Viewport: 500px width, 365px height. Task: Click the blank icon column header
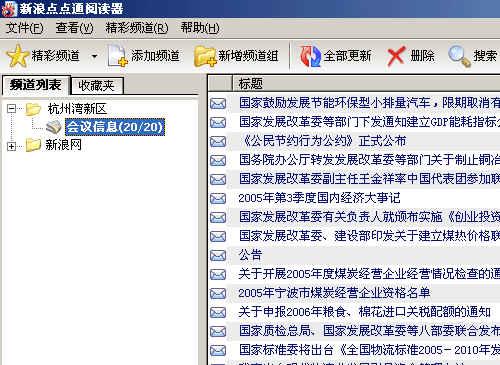[220, 83]
